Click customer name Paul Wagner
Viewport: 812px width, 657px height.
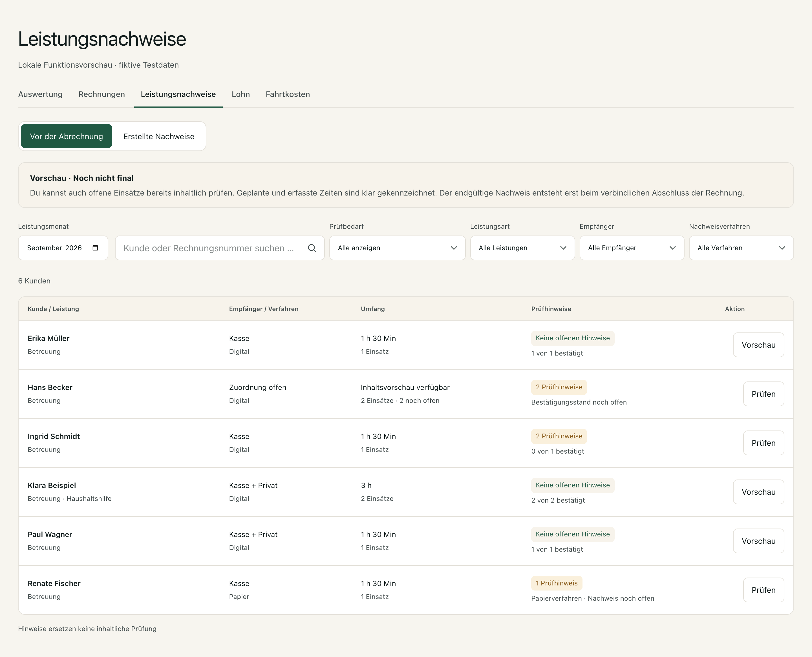point(50,534)
